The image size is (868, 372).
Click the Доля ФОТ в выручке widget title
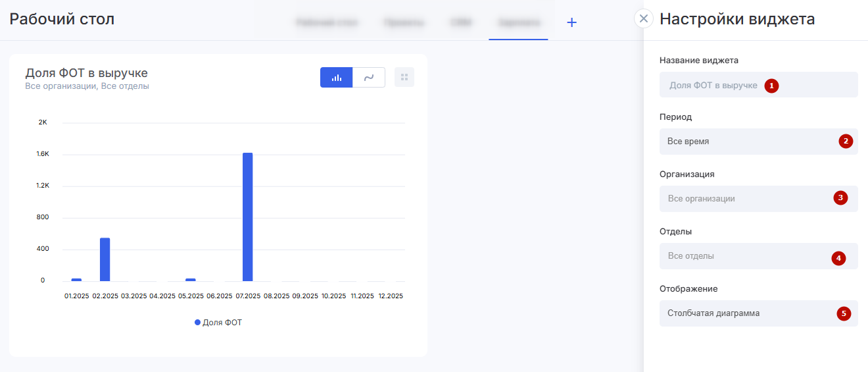(86, 73)
